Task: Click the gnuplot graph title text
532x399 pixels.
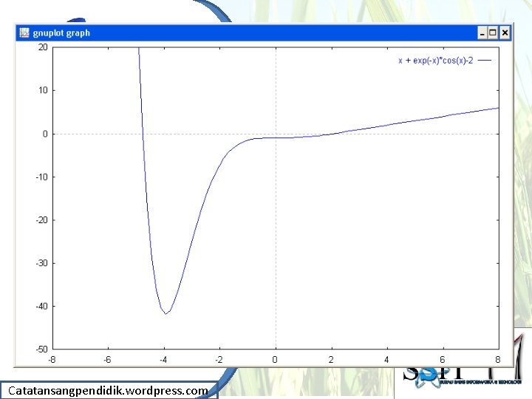Action: click(x=61, y=33)
